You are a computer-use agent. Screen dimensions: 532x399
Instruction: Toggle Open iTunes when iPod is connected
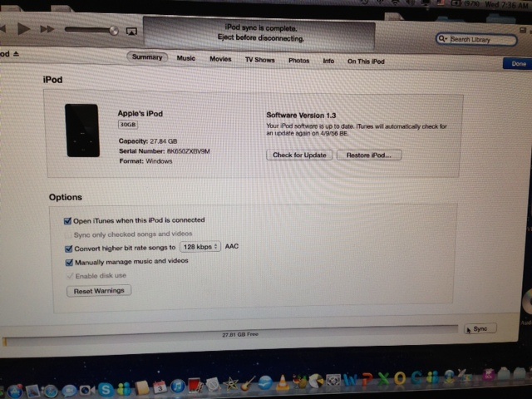68,220
